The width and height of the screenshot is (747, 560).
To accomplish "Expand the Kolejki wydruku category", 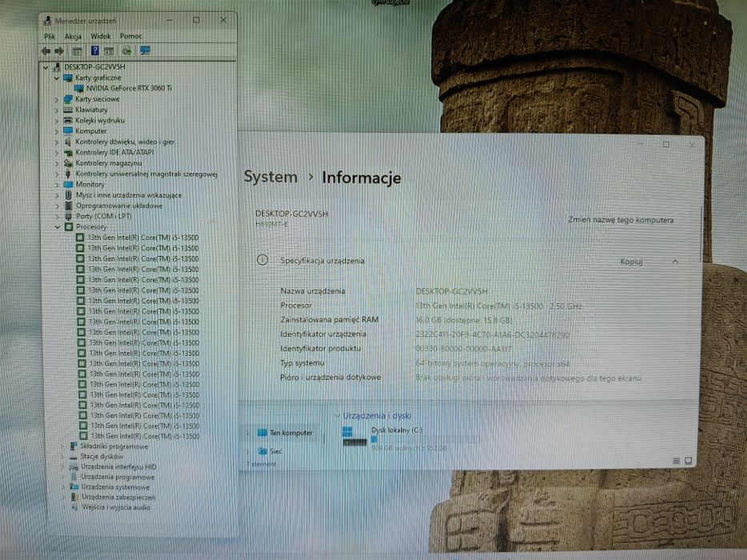I will pyautogui.click(x=56, y=121).
